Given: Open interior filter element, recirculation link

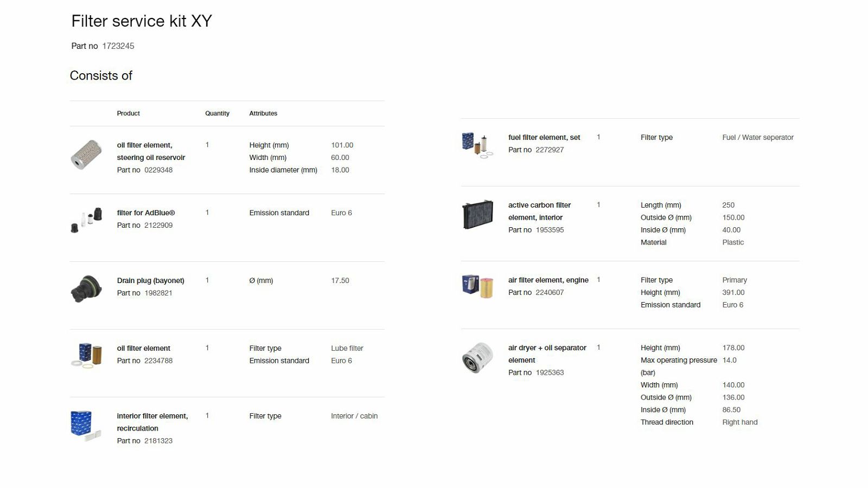Looking at the screenshot, I should [152, 422].
